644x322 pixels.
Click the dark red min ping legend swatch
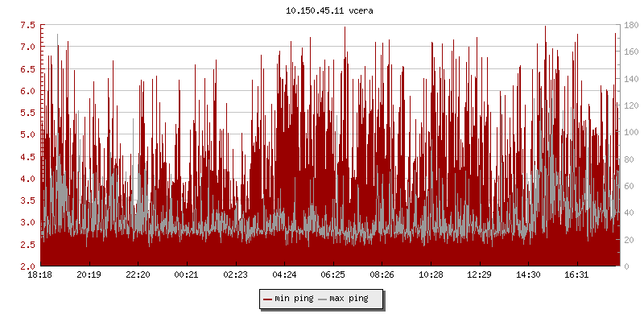click(x=268, y=299)
